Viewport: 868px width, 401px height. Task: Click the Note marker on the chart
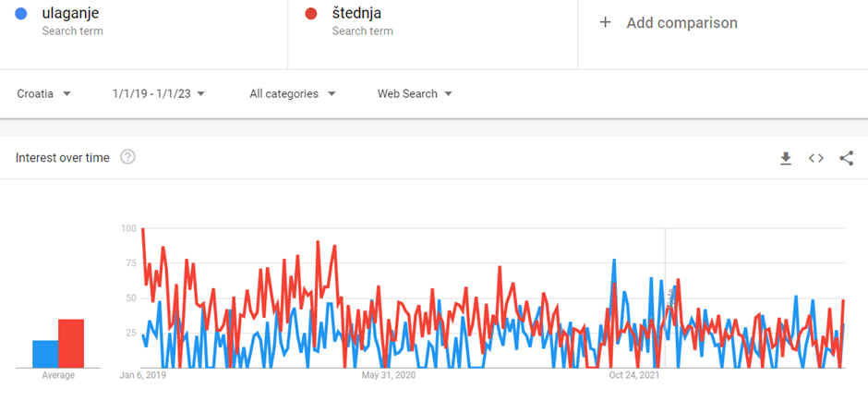coord(671,298)
